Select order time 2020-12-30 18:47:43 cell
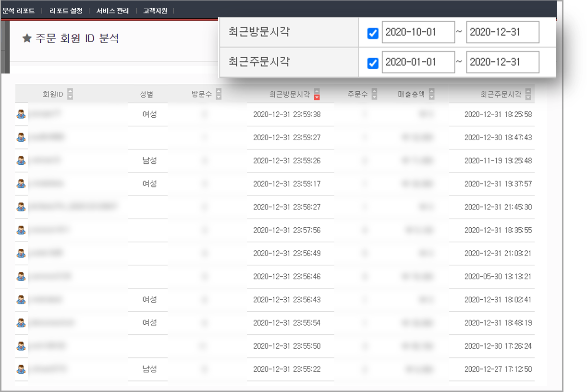 tap(498, 138)
